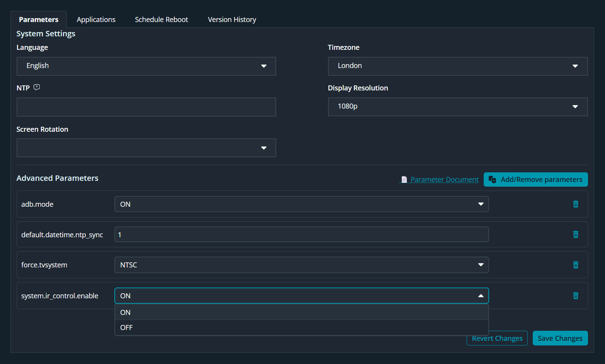The height and width of the screenshot is (364, 605).
Task: Click the NTP help tooltip icon
Action: [x=37, y=87]
